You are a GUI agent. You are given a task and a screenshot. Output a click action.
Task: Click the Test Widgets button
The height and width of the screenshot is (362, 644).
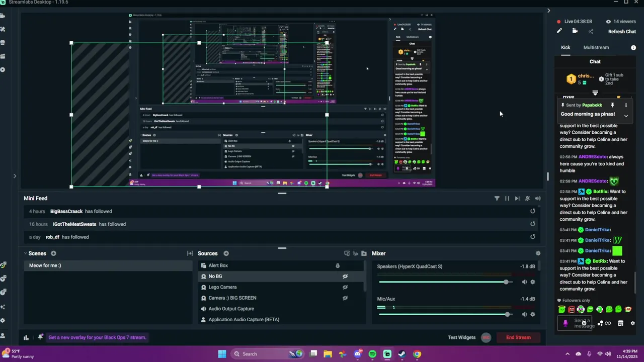click(x=461, y=337)
